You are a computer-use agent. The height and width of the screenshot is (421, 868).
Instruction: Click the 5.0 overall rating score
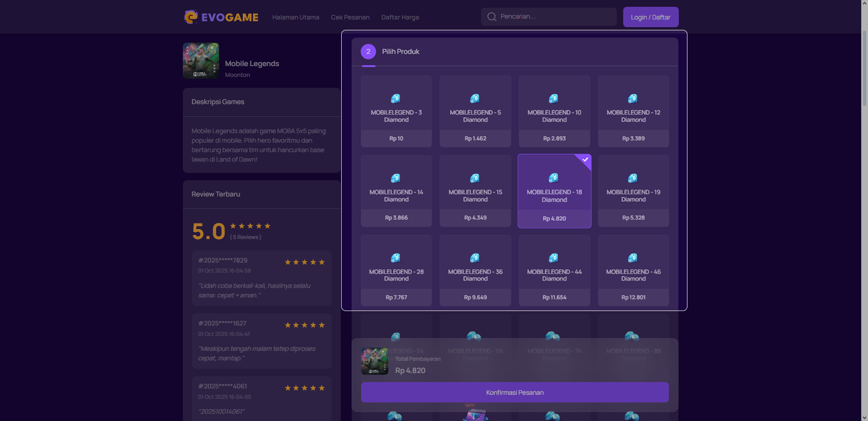[209, 231]
